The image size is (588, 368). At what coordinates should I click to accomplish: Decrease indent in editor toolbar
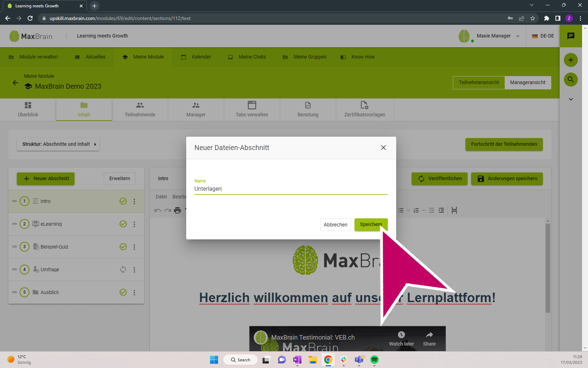click(x=432, y=210)
